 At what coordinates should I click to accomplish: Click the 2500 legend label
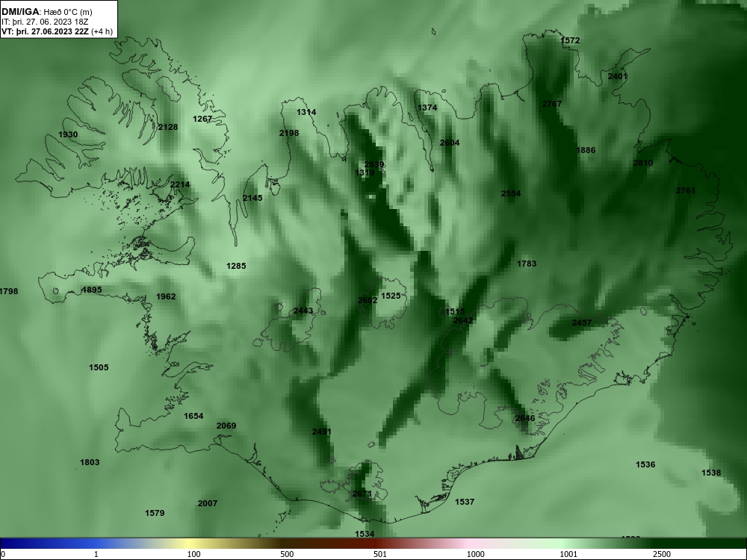point(662,554)
